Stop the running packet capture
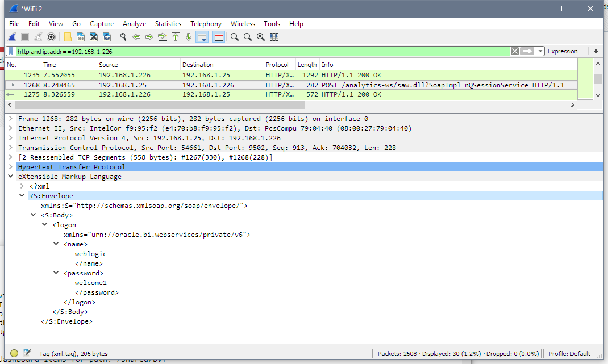This screenshot has width=608, height=364. [25, 37]
